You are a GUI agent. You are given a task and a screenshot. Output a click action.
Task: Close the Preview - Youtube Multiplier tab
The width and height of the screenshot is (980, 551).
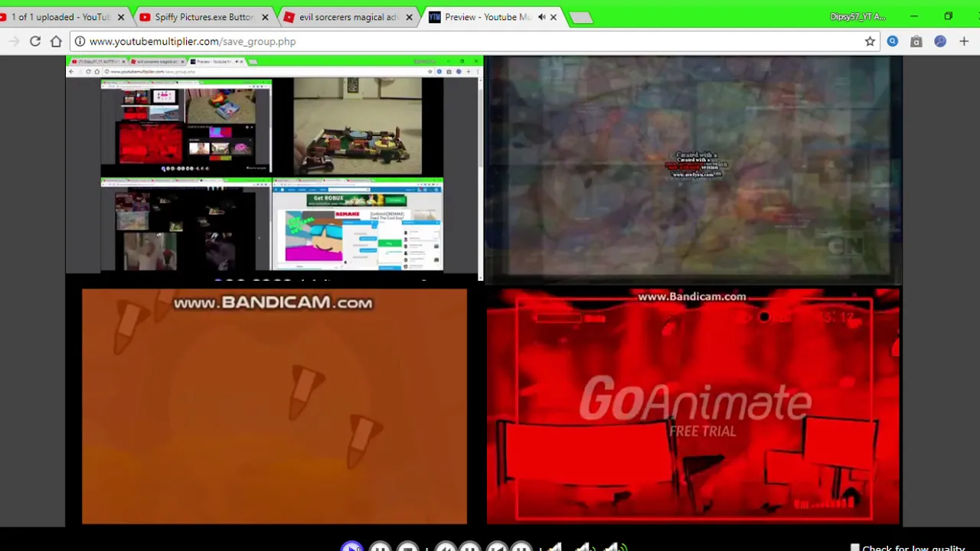click(554, 17)
